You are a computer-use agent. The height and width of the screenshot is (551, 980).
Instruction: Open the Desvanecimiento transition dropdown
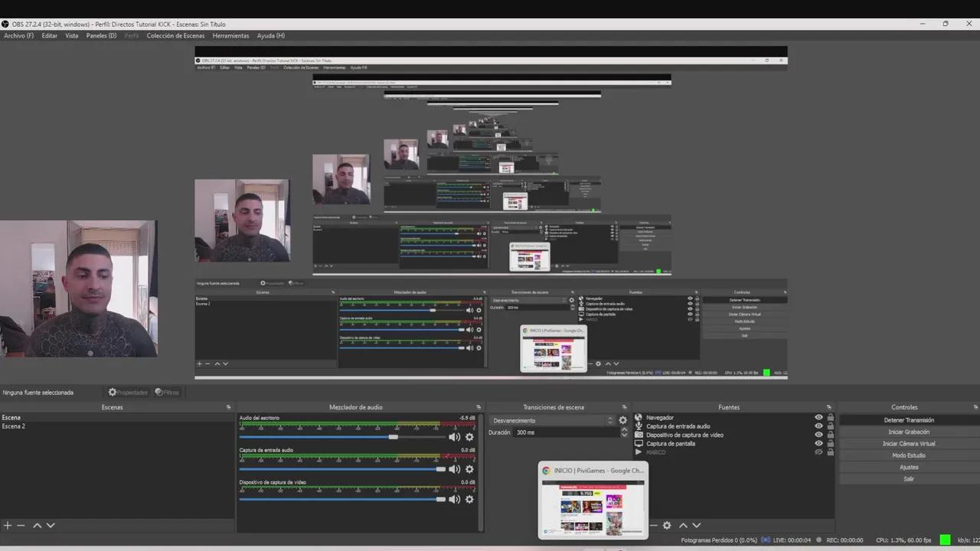click(552, 420)
